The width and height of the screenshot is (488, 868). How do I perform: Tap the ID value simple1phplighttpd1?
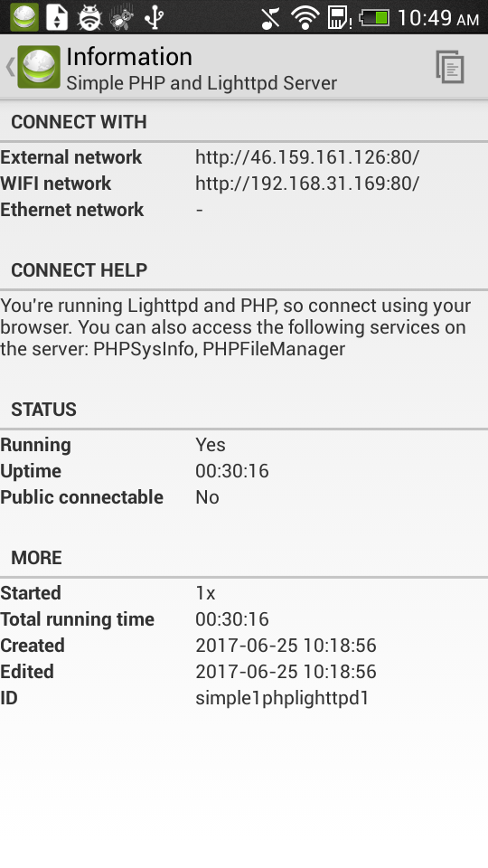click(x=282, y=698)
